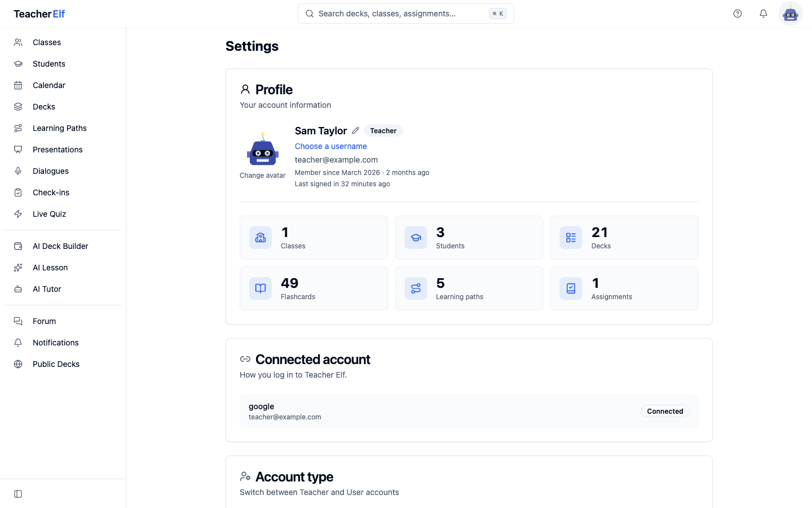Screen dimensions: 812x508
Task: Click the Forum chat bubbles icon
Action: (18, 321)
